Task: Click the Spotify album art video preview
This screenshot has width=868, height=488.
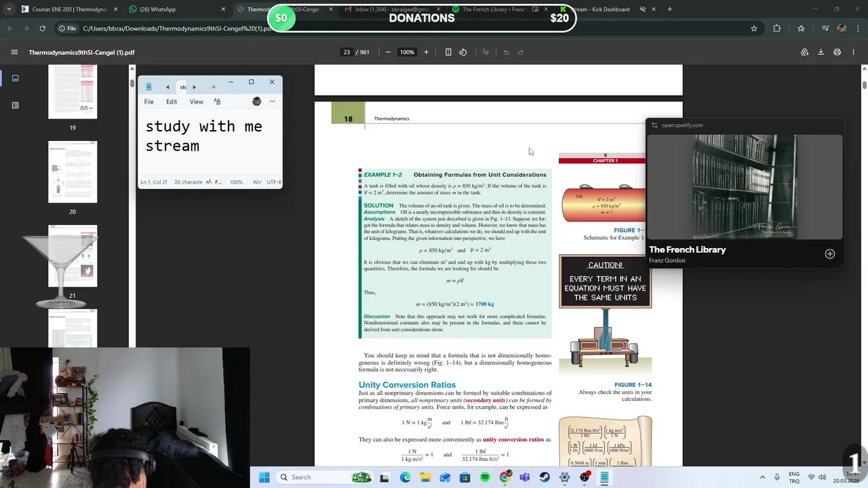Action: pos(745,186)
